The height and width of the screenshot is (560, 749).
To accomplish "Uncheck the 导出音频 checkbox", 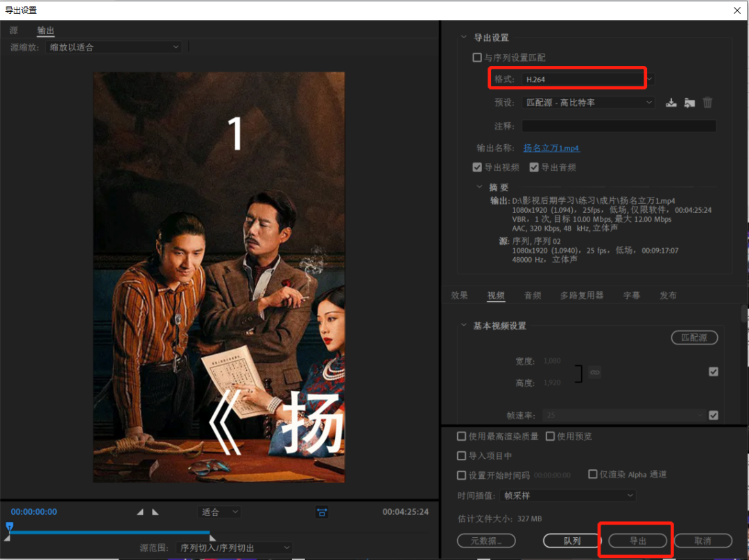I will pos(535,167).
